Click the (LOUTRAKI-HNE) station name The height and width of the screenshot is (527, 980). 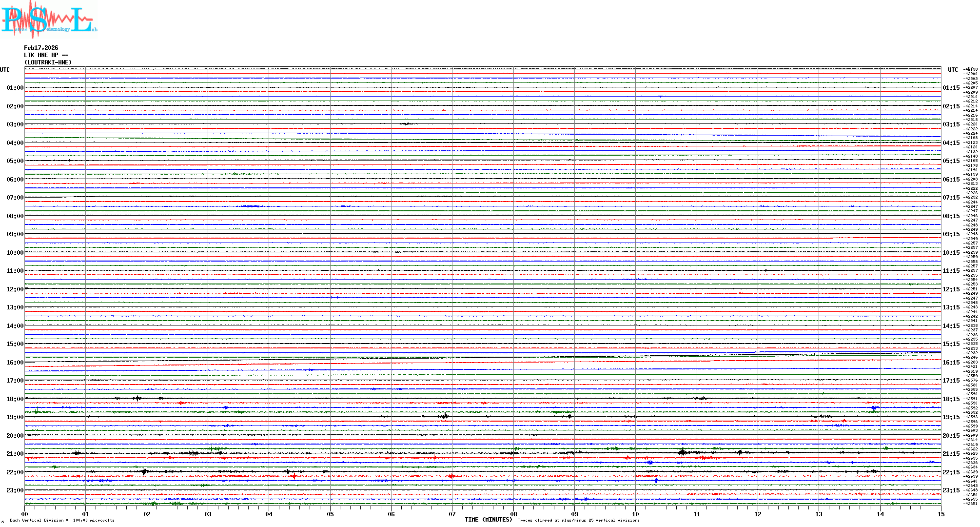point(48,62)
